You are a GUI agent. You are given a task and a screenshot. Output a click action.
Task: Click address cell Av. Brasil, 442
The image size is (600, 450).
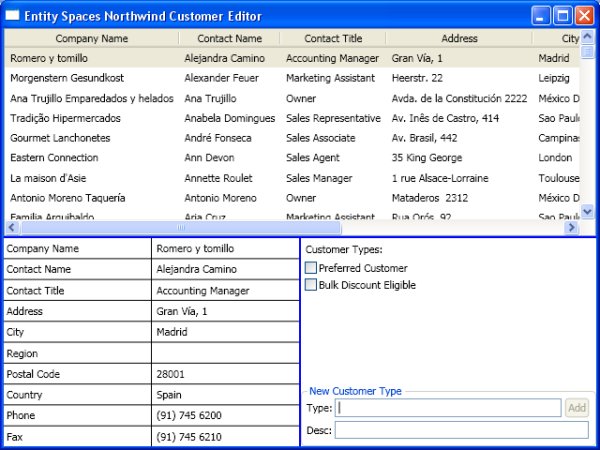[424, 138]
